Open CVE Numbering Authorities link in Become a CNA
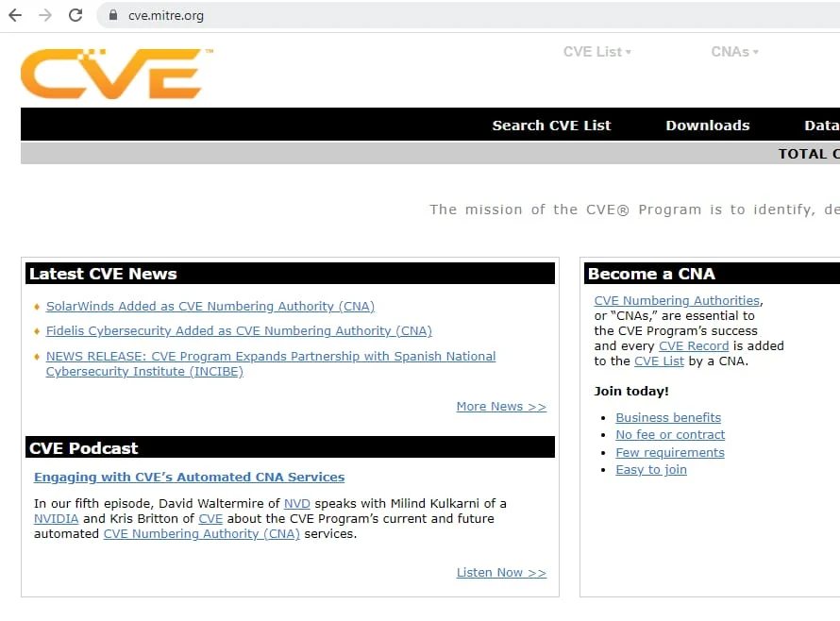 click(x=677, y=300)
